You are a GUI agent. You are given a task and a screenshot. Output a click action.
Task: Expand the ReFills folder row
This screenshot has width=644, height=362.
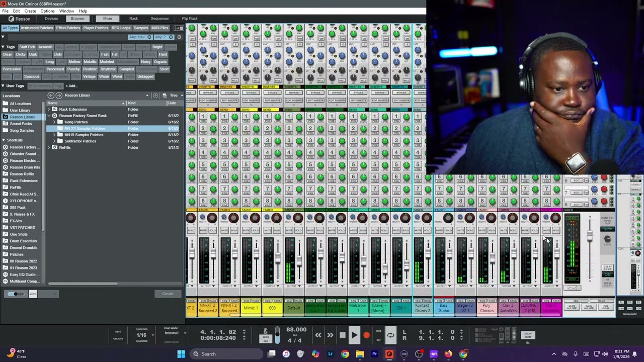[x=49, y=148]
